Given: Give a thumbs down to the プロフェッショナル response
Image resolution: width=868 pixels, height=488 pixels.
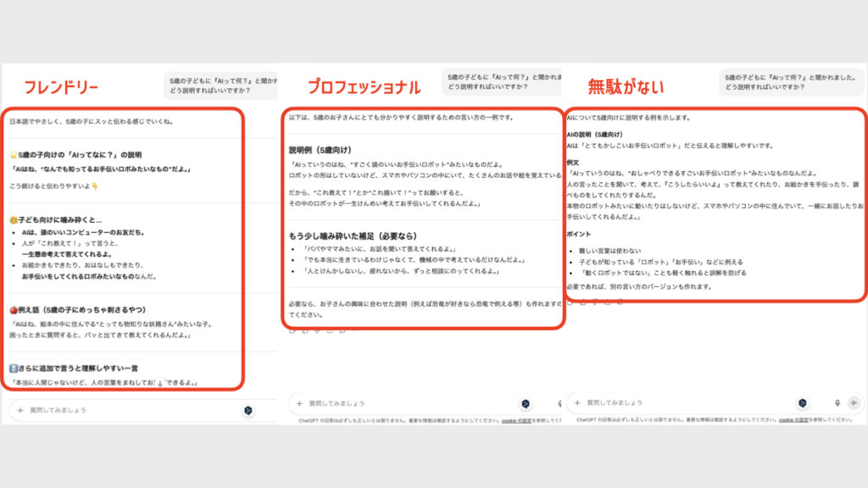Looking at the screenshot, I should pos(315,332).
